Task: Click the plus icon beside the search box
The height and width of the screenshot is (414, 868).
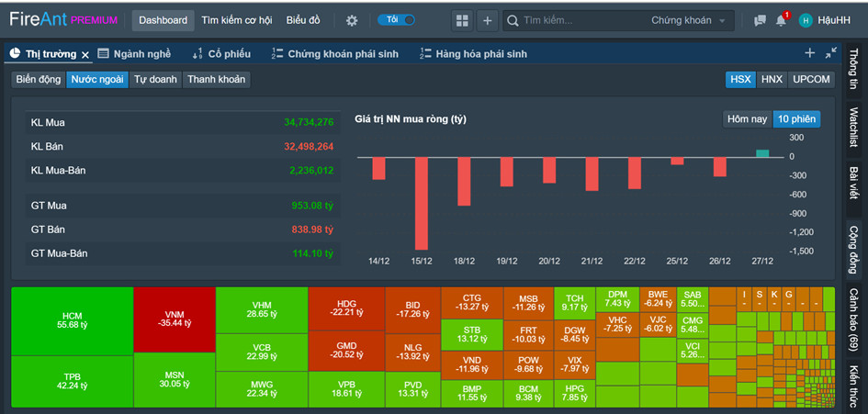Action: tap(488, 20)
